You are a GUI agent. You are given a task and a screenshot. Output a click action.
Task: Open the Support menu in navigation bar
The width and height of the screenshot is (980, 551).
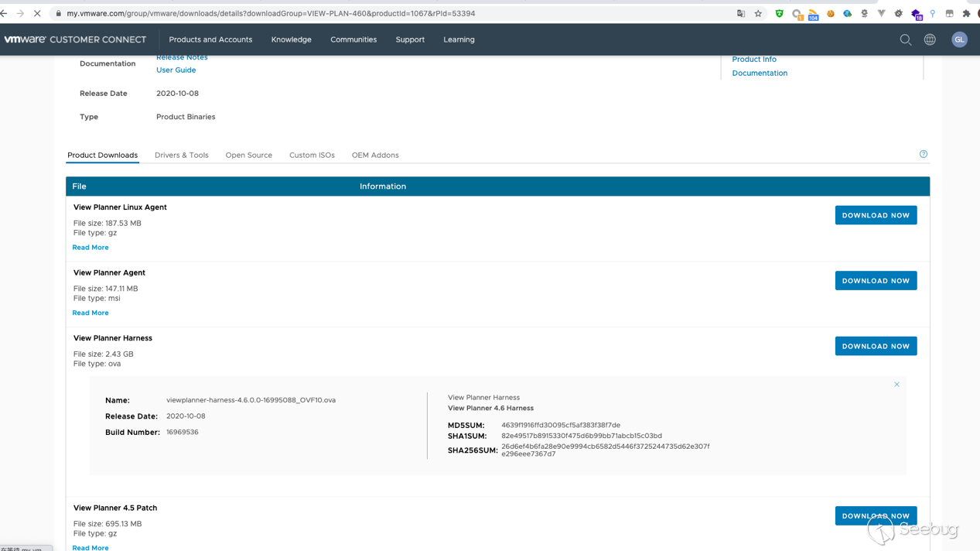point(410,39)
